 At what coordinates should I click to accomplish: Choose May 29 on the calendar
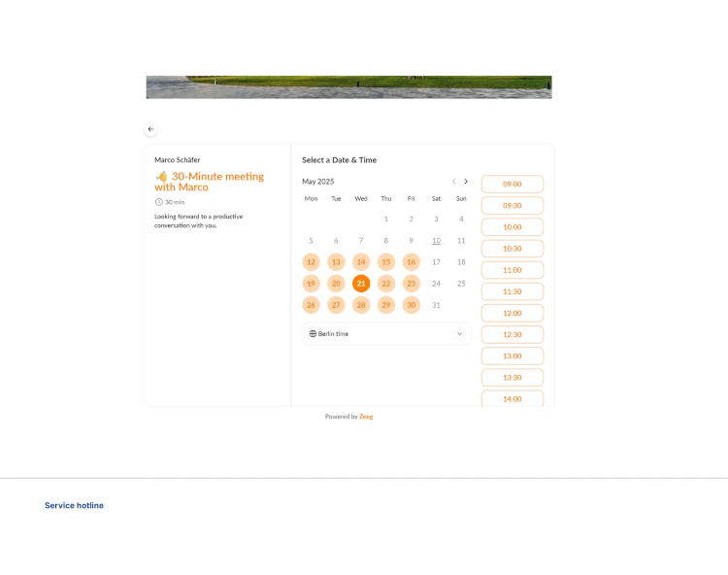coord(386,305)
